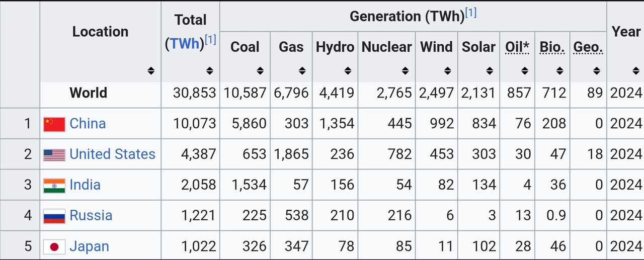Sort by Year column arrows
The image size is (644, 260).
click(x=635, y=71)
